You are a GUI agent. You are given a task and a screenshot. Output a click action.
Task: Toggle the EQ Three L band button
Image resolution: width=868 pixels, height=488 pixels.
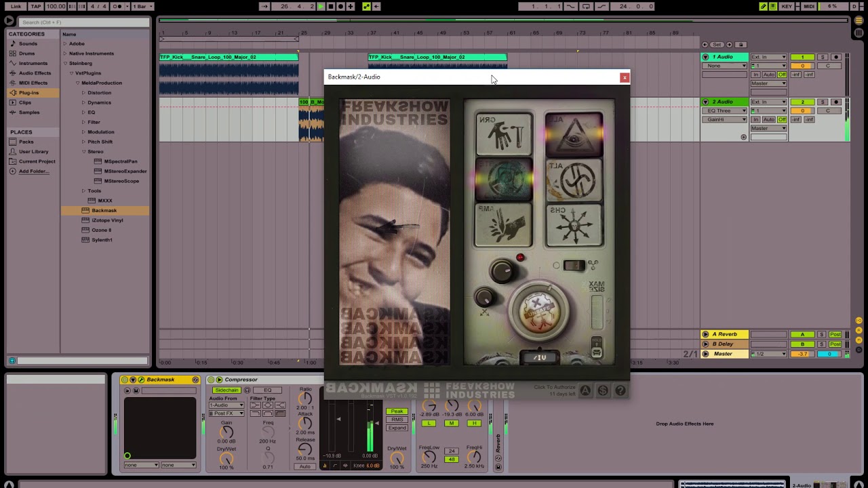click(429, 423)
